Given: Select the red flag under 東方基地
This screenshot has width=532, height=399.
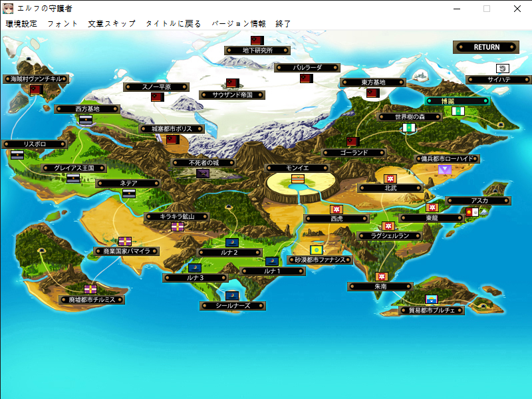Looking at the screenshot, I should (x=372, y=93).
